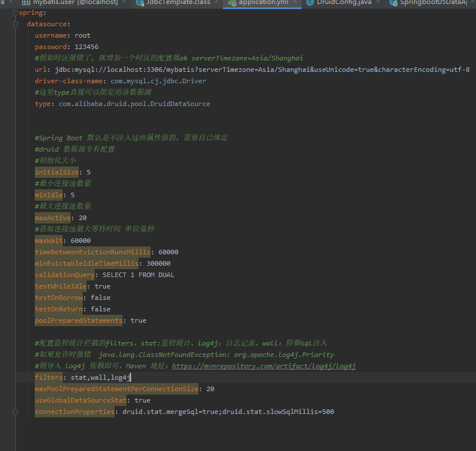Close the JdbcTemplate.class tab
The image size is (476, 451).
(x=217, y=3)
